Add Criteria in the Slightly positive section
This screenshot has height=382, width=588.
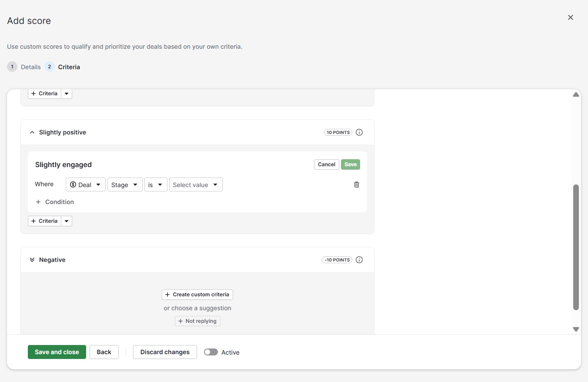pos(44,221)
